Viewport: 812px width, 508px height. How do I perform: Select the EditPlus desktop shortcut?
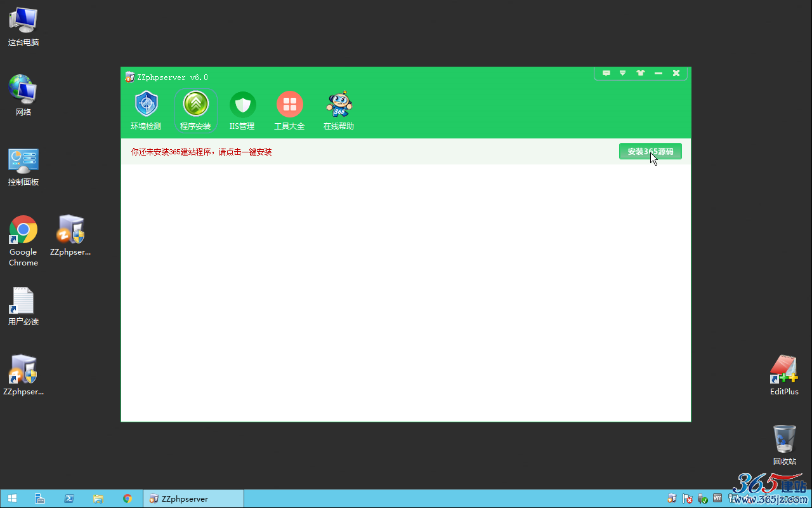point(784,375)
